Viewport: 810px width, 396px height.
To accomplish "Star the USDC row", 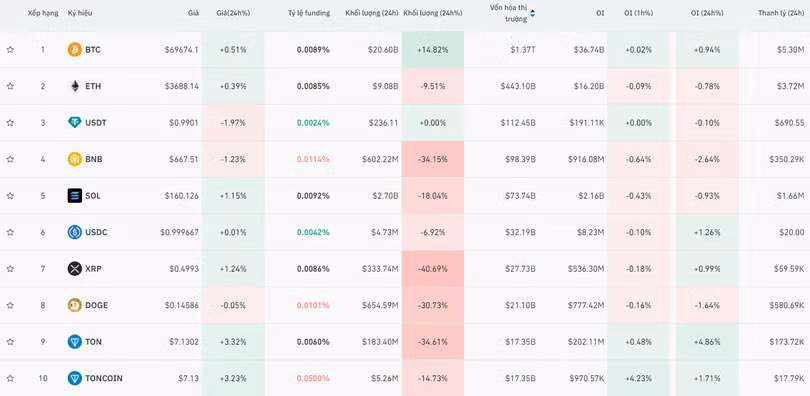I will pyautogui.click(x=10, y=232).
